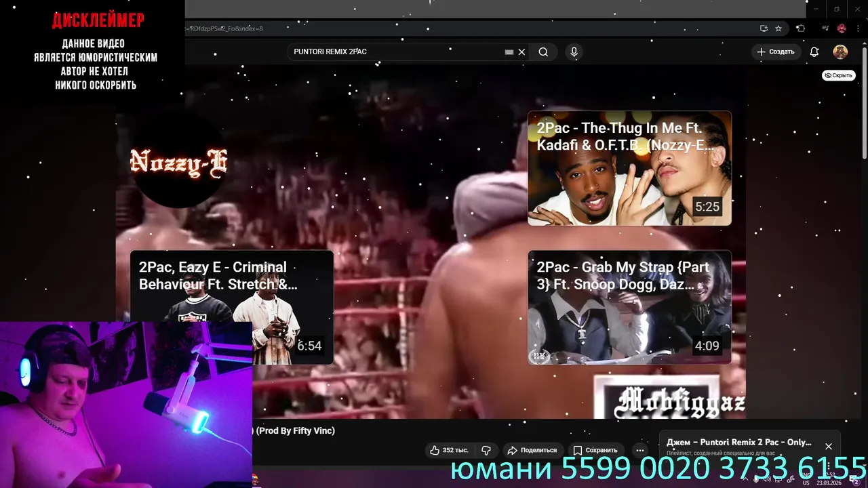Image resolution: width=868 pixels, height=488 pixels.
Task: Open the Windows notification center icon
Action: [x=856, y=480]
